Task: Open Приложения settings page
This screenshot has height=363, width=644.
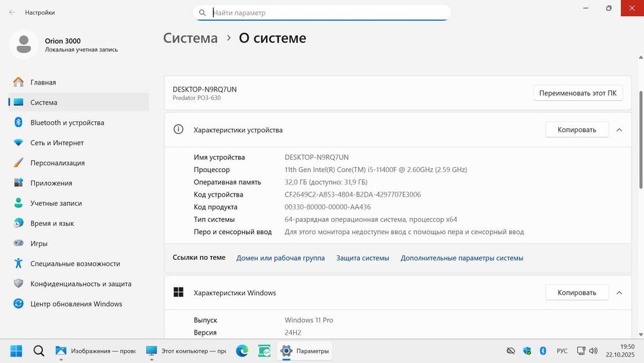Action: (x=79, y=183)
